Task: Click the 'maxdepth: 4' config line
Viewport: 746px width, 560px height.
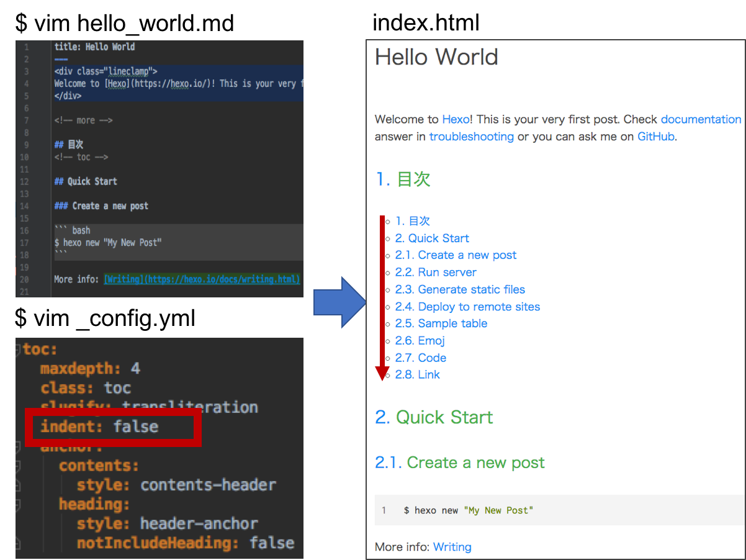Action: tap(91, 369)
